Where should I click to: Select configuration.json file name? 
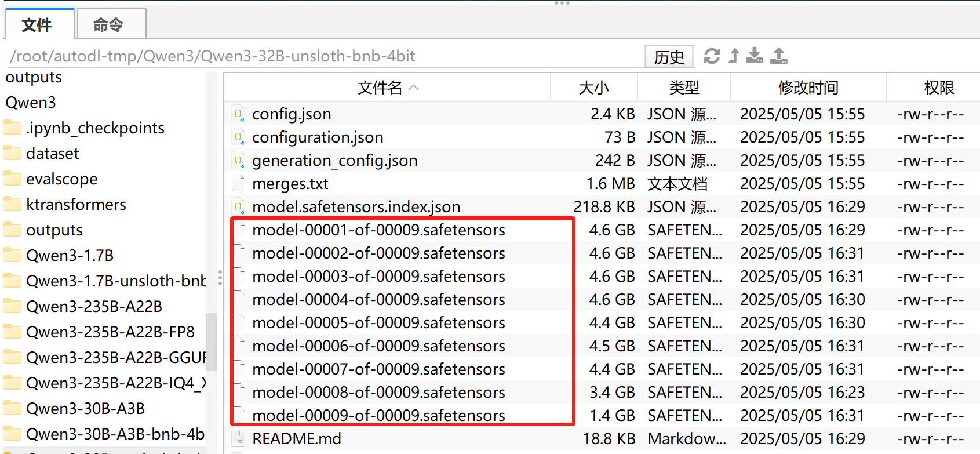pyautogui.click(x=318, y=137)
